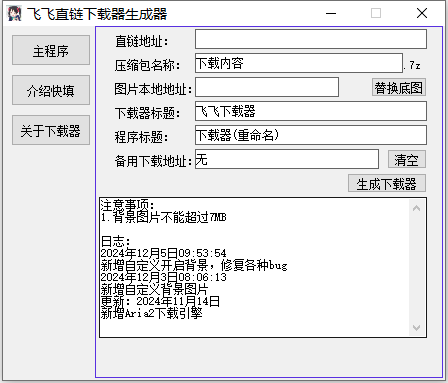Viewport: 448px width, 383px height.
Task: Click the text 新增自定义背景图片
Action: click(x=154, y=289)
